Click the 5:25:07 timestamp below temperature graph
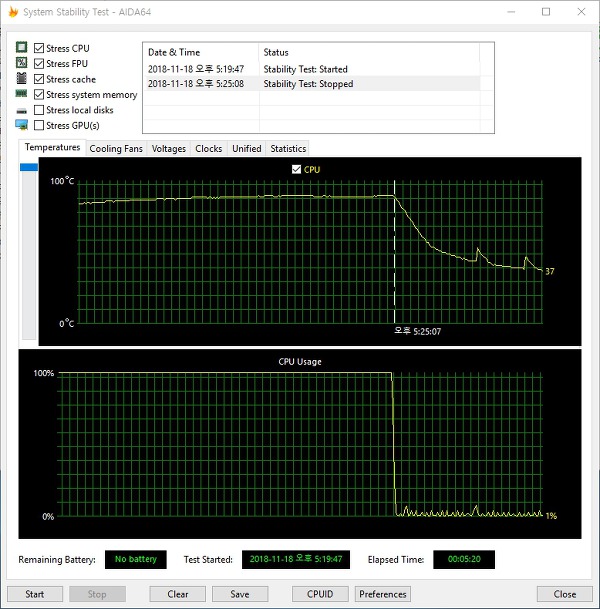 click(x=417, y=331)
